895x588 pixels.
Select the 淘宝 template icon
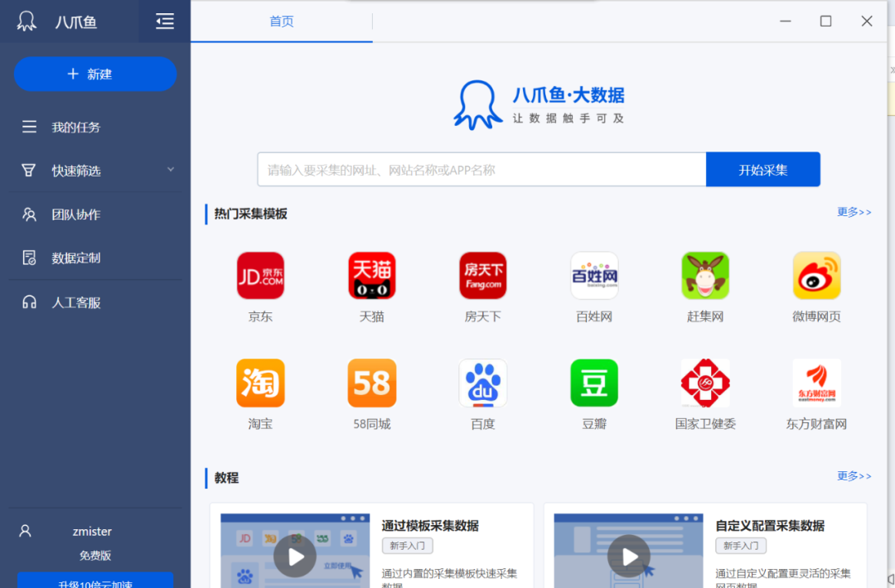point(260,383)
